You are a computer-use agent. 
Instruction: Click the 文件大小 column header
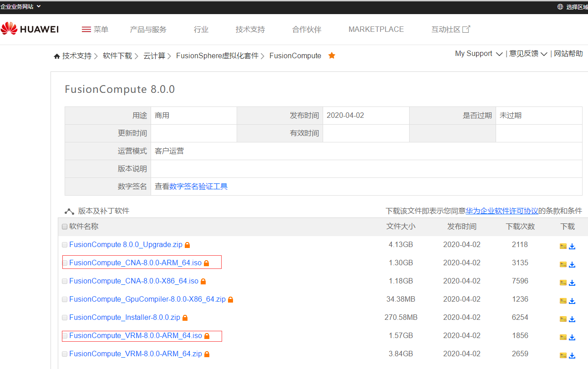coord(401,227)
